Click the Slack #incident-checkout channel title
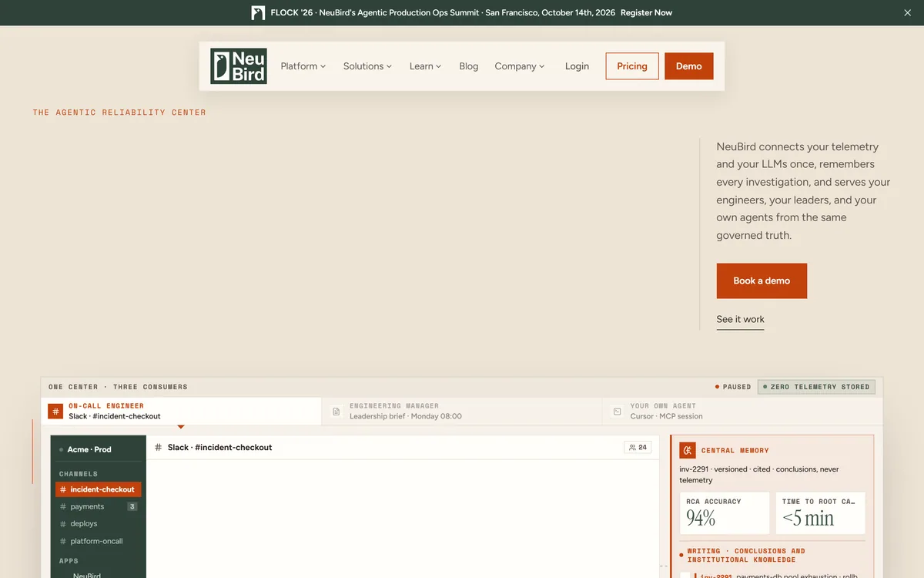The image size is (924, 578). 219,447
